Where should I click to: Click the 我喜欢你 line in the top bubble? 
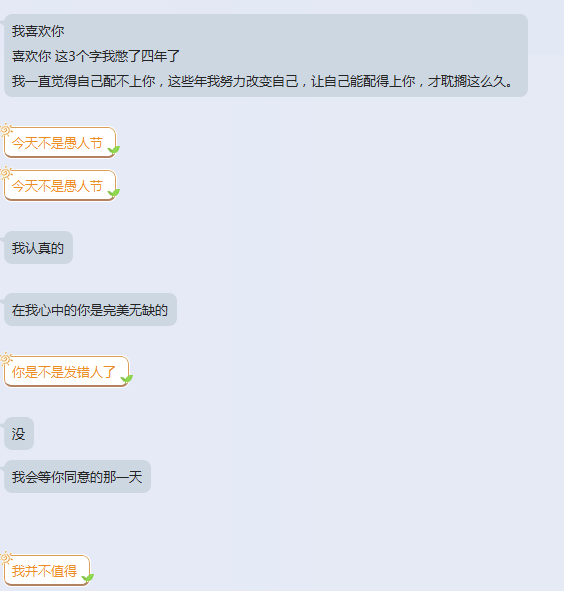coord(38,31)
